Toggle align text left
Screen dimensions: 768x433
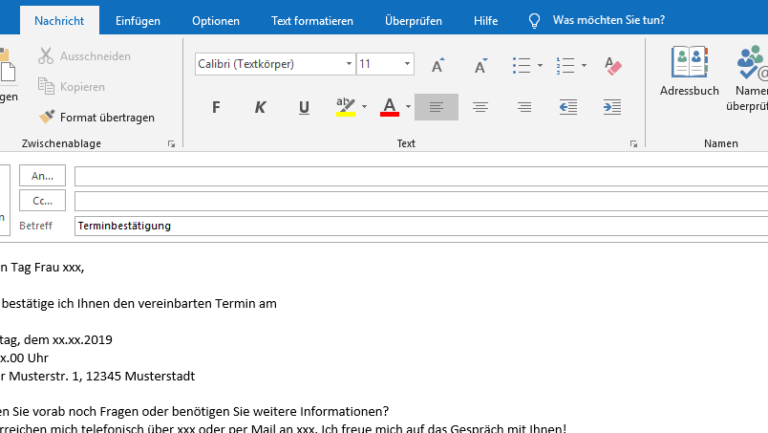pos(436,107)
